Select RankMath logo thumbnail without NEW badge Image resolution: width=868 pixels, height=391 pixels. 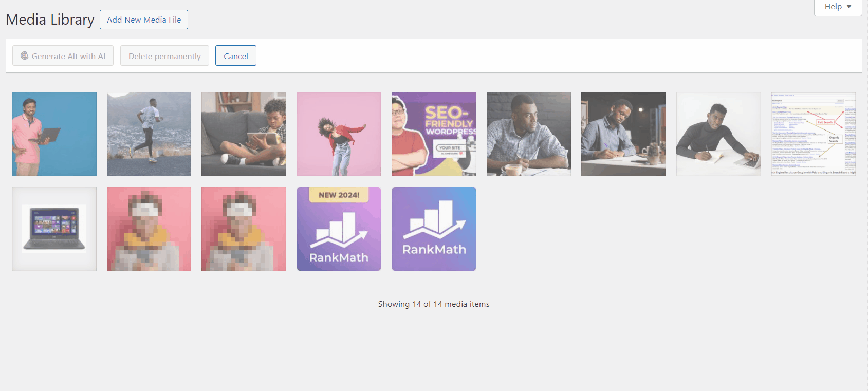pos(434,229)
